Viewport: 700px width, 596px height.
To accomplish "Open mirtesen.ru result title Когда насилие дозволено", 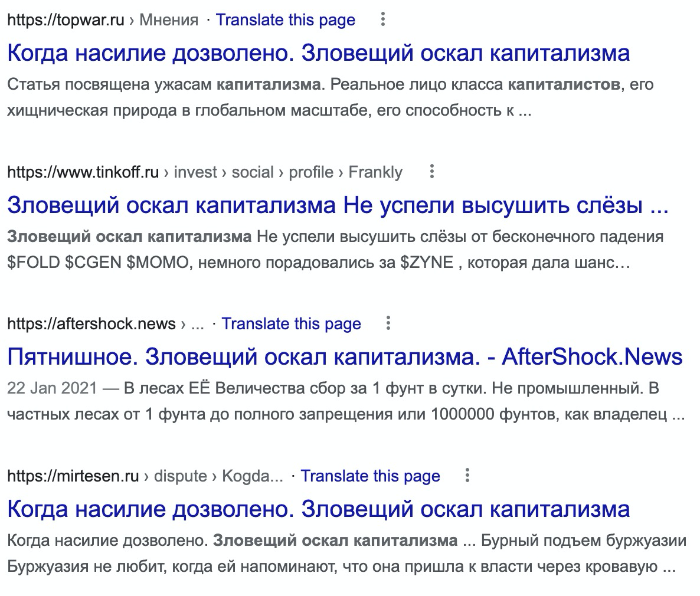I will tap(319, 509).
